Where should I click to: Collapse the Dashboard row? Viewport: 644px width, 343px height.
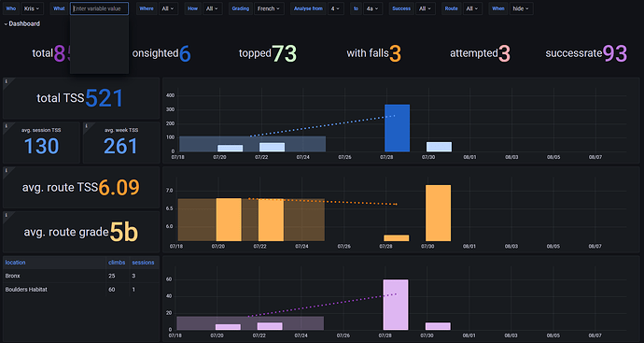22,24
